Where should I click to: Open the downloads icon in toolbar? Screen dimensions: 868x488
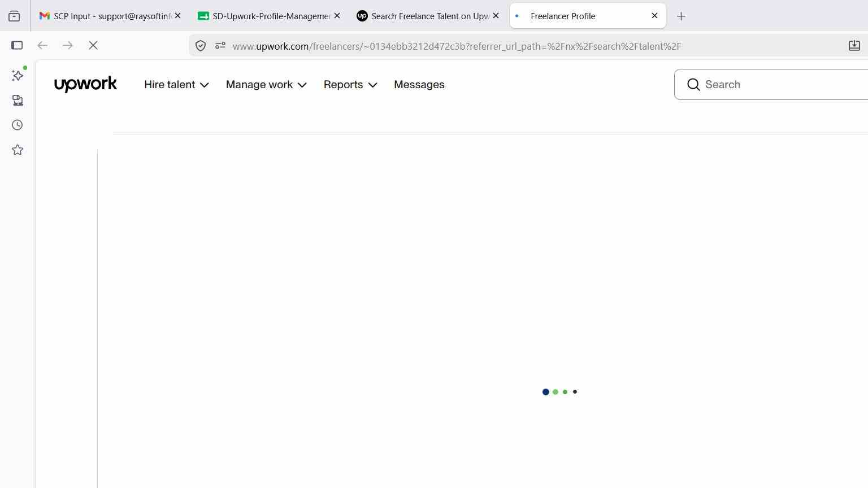[x=854, y=46]
